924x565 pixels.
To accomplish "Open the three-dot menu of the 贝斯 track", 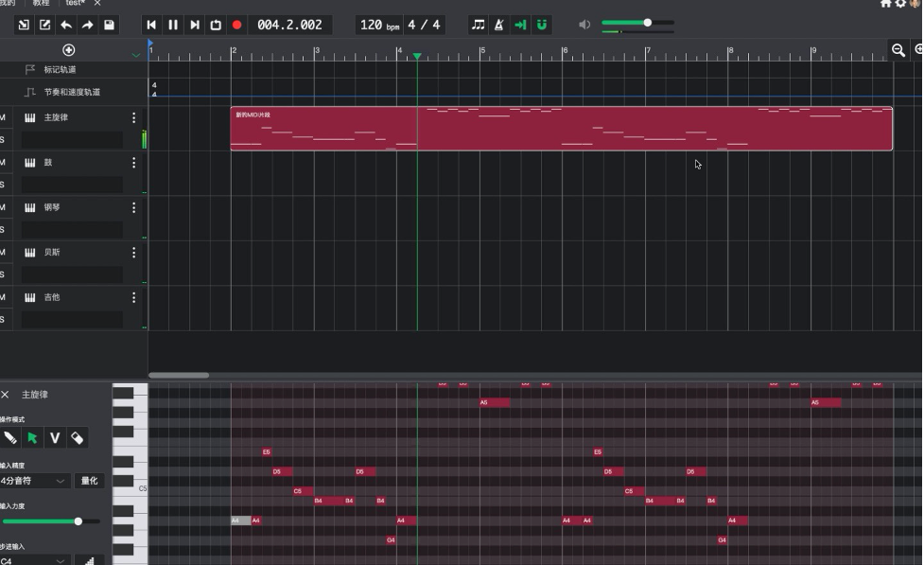I will coord(133,253).
